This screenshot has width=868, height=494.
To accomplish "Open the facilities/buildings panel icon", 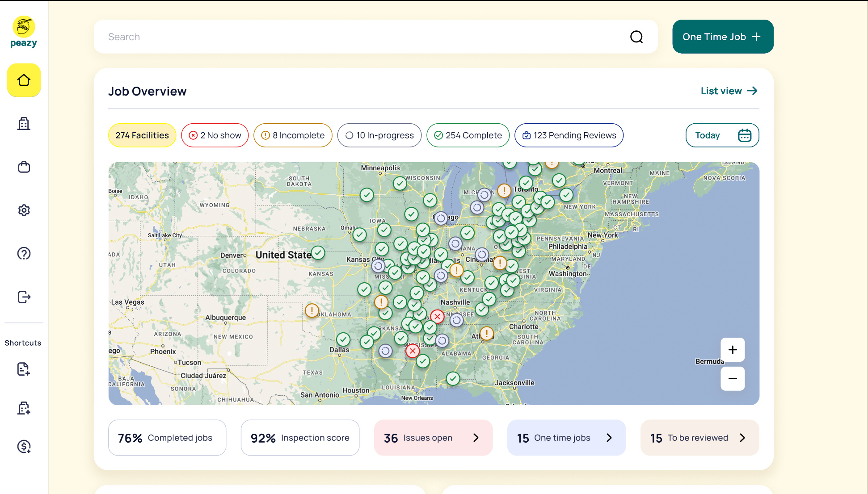I will [23, 123].
